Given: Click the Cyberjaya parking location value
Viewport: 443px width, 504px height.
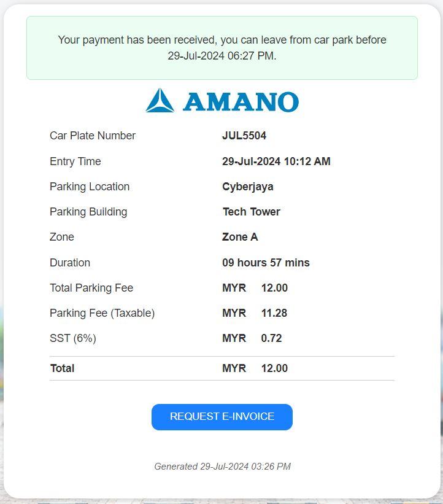Looking at the screenshot, I should pos(248,187).
